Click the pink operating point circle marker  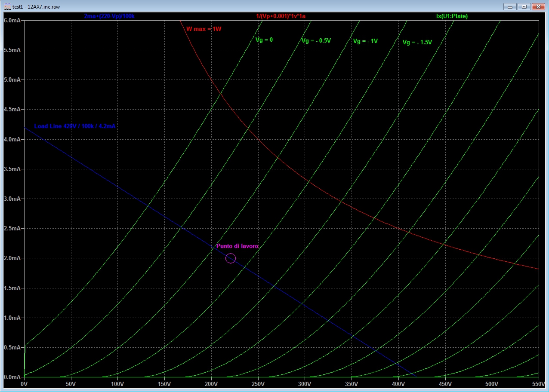[230, 258]
